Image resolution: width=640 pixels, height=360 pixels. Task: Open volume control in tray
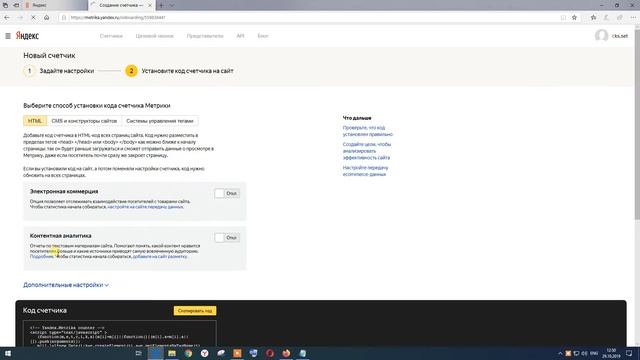click(x=584, y=353)
